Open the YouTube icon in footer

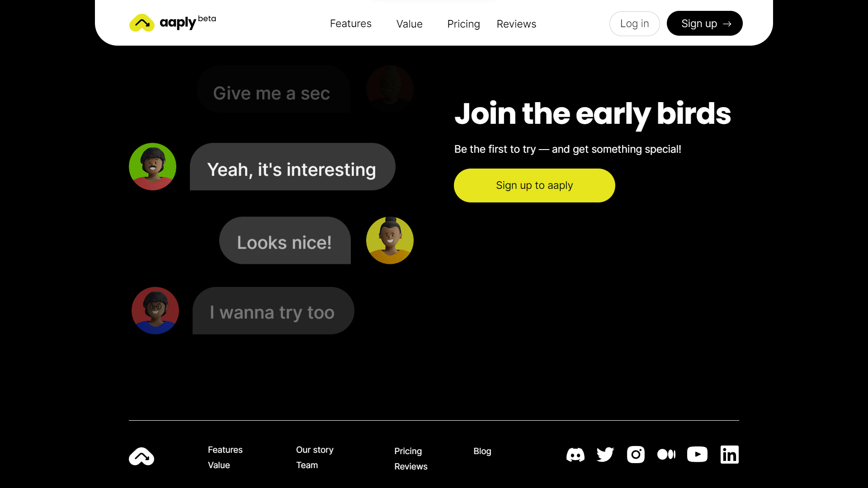(697, 455)
